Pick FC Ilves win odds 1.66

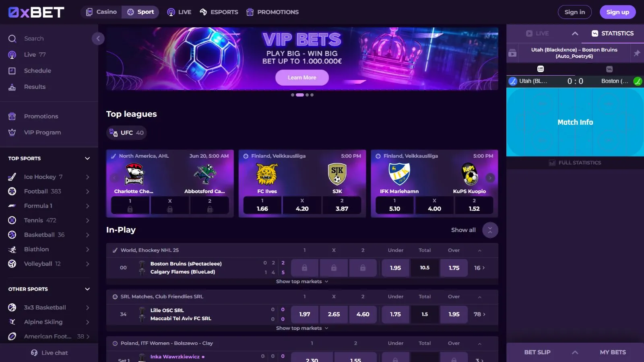(x=262, y=205)
